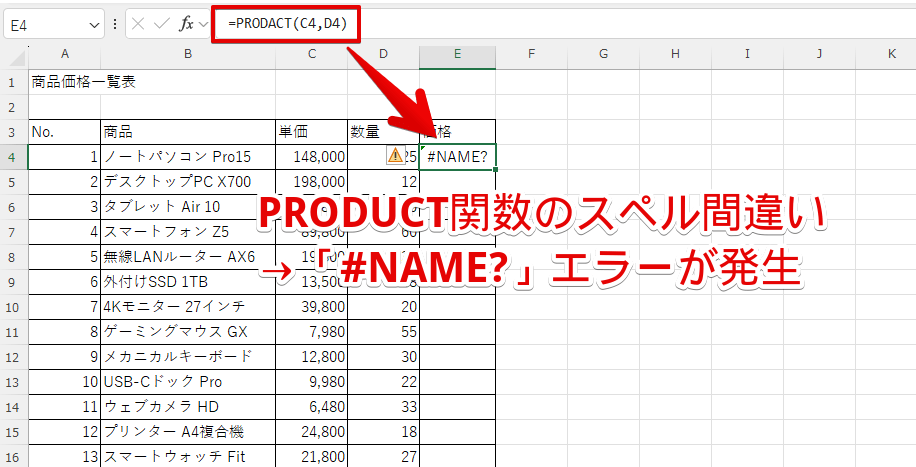Screen dimensions: 916x467
Task: Select unit price cell 24,800
Action: (x=311, y=432)
